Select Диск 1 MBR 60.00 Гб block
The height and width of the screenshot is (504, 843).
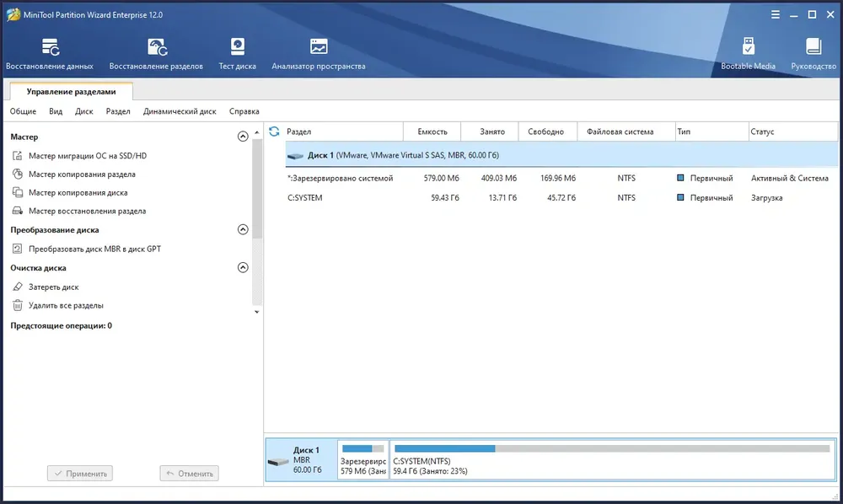pyautogui.click(x=302, y=460)
